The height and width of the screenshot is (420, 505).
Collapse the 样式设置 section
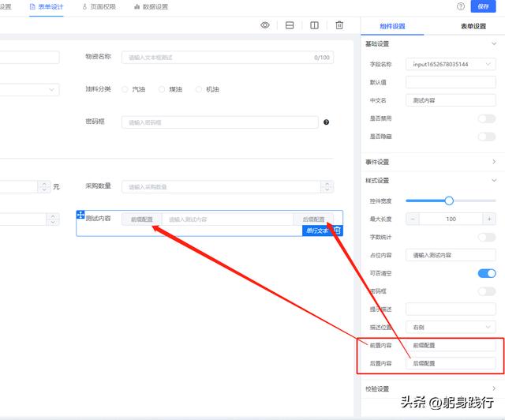point(494,180)
